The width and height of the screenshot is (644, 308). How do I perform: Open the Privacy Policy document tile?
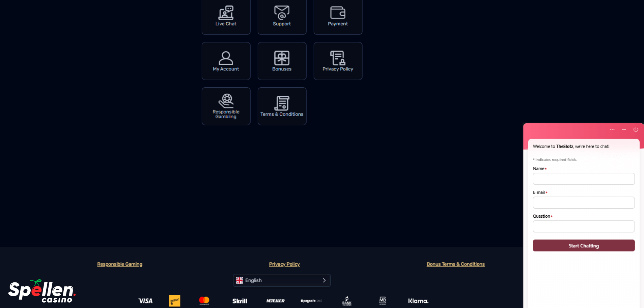click(338, 61)
